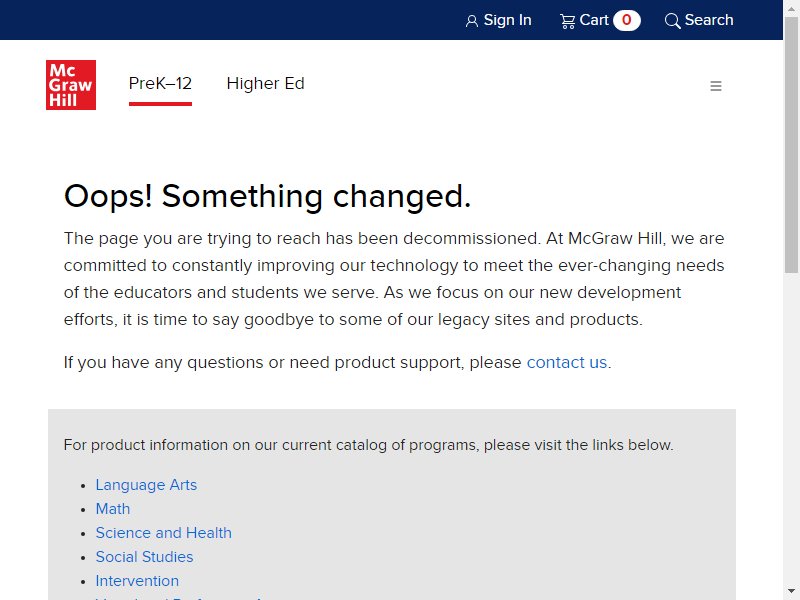This screenshot has height=600, width=800.
Task: Open the Math link
Action: click(113, 509)
